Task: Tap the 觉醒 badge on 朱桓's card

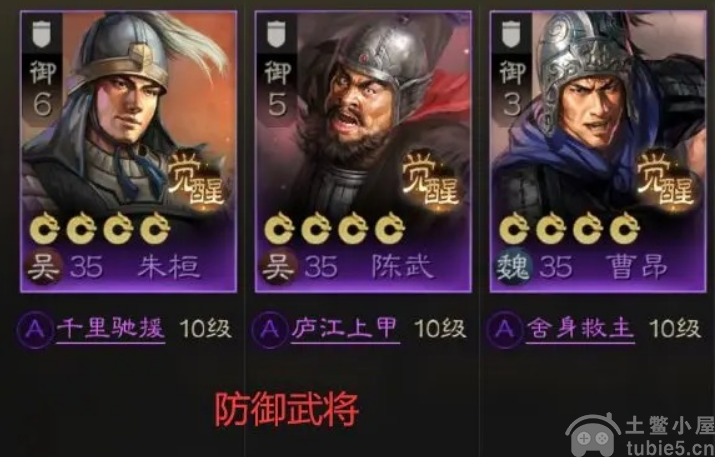Action: [197, 179]
